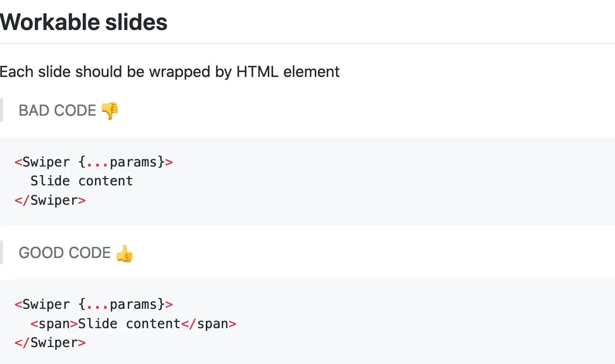Click the closing Swiper tag in bad code block
615x364 pixels.
tap(50, 200)
